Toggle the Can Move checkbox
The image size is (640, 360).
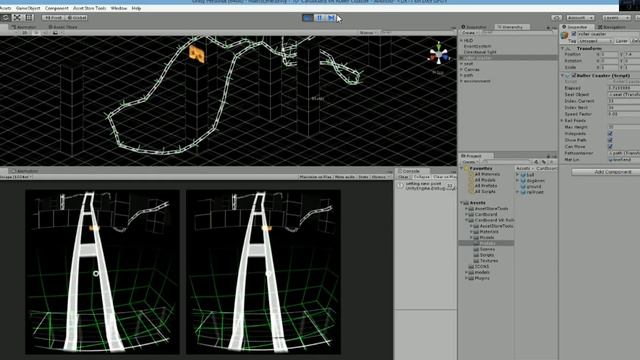[x=610, y=147]
